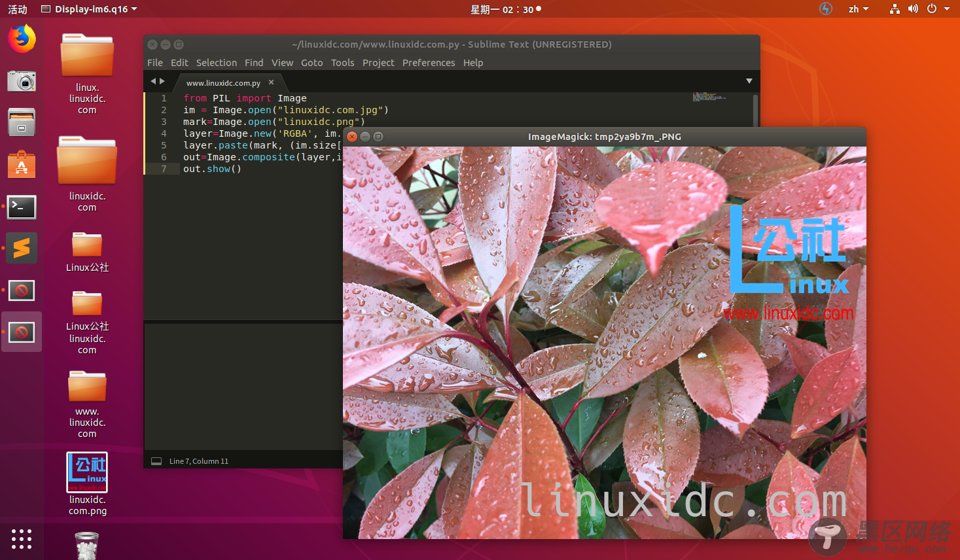
Task: Go to previous tab with left arrow
Action: 153,81
